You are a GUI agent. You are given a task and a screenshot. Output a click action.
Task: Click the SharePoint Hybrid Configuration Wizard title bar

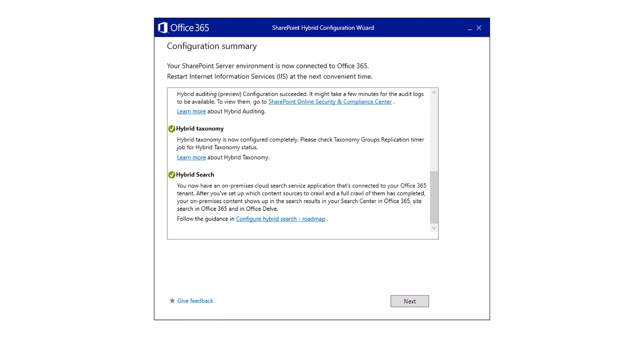tap(323, 28)
